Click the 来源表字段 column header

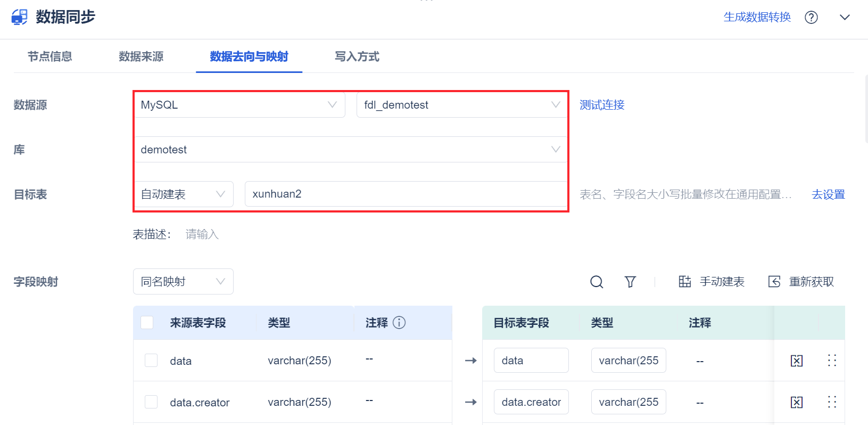(x=198, y=323)
